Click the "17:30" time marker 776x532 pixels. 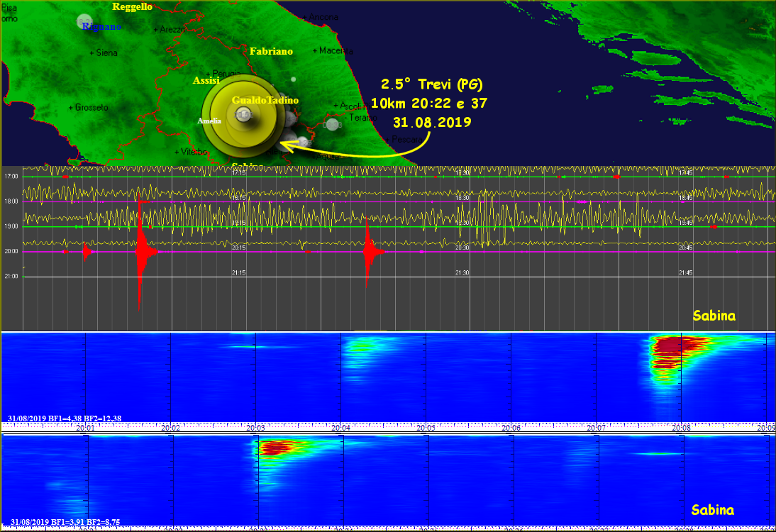462,172
